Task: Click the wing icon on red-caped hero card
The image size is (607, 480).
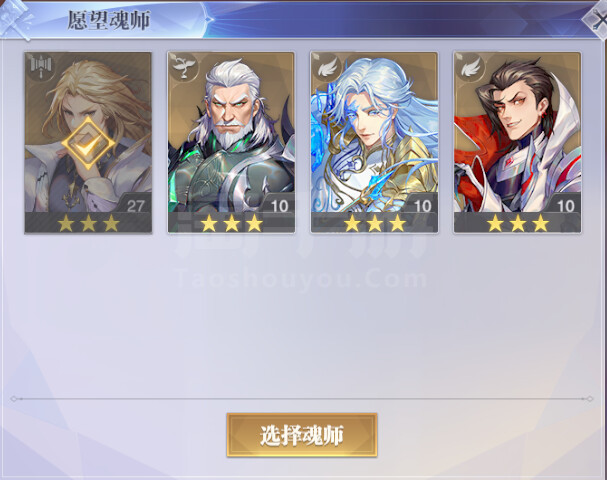Action: point(470,68)
